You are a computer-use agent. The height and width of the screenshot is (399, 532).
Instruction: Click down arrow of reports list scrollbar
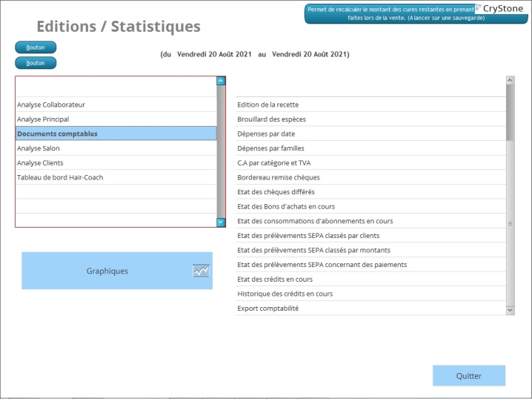click(x=510, y=310)
